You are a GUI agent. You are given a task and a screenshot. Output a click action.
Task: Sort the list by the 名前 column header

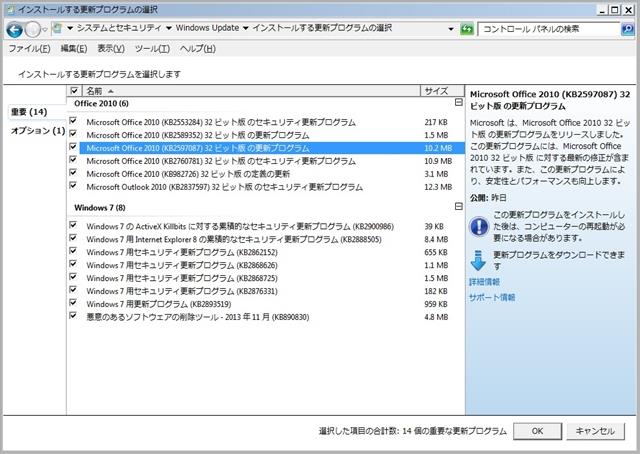251,91
